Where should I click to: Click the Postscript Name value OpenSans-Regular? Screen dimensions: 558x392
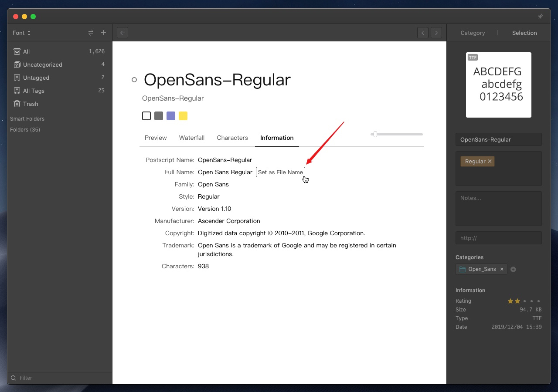[225, 160]
